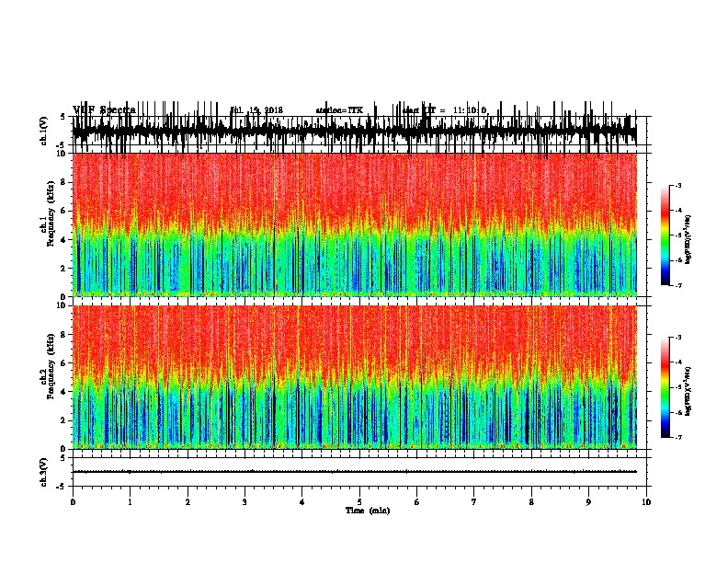728x563 pixels.
Task: Click time axis tick label "9"
Action: click(588, 502)
